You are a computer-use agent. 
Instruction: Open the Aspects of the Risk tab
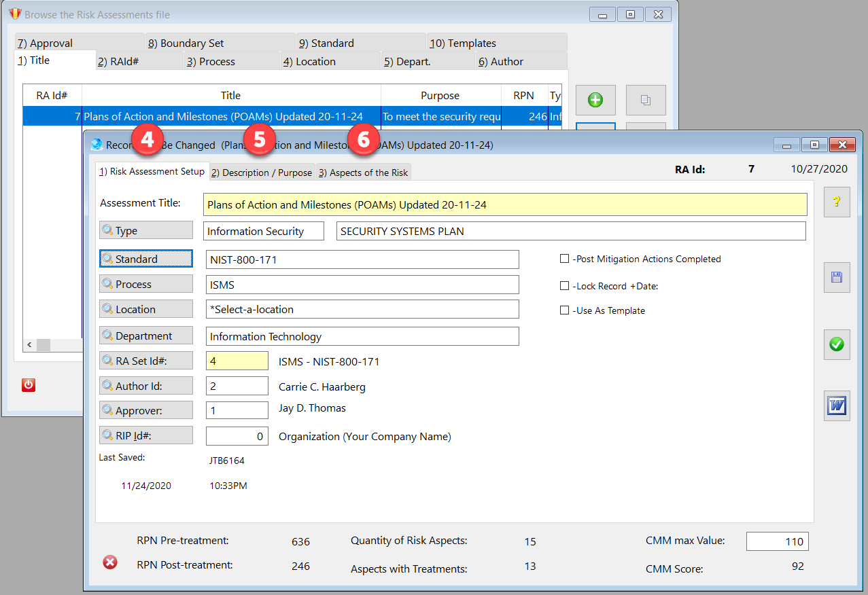pos(364,173)
